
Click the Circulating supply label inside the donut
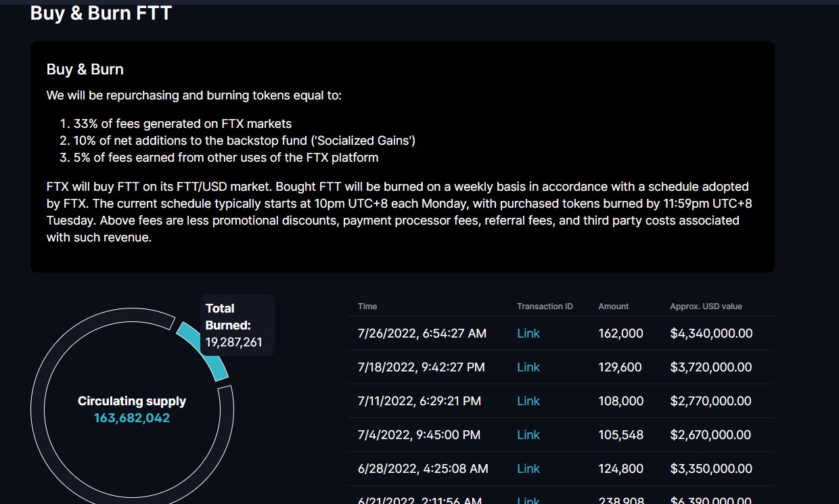[132, 401]
